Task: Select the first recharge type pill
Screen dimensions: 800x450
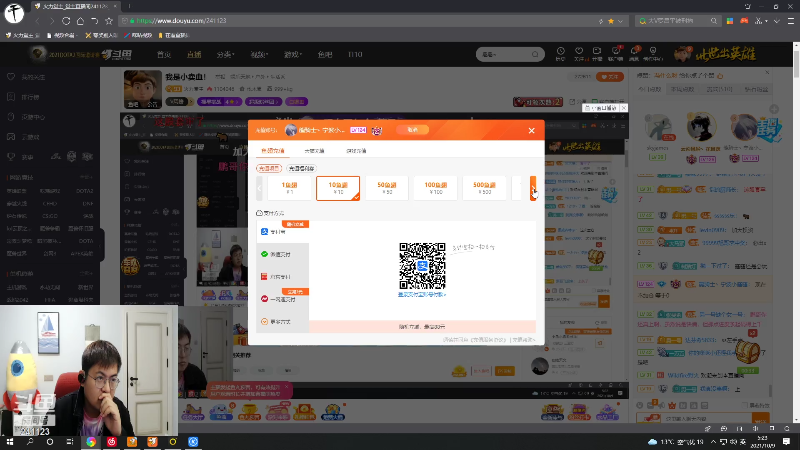Action: tap(269, 168)
